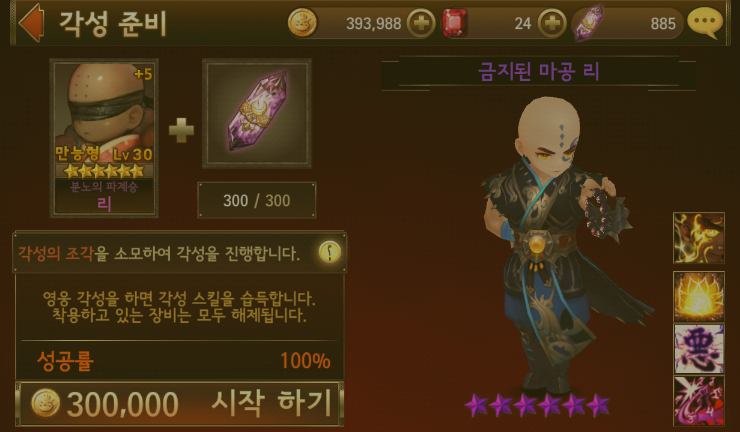View the glowing lotus skill icon
Screen dimensions: 740x432
pos(698,296)
